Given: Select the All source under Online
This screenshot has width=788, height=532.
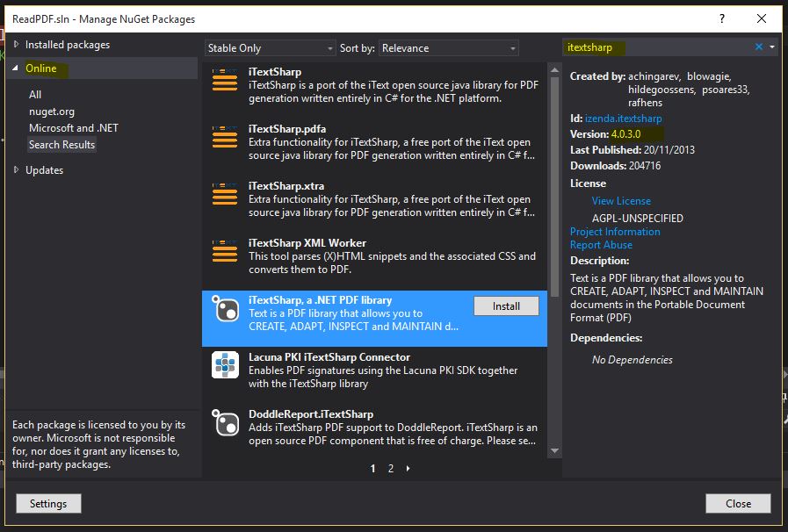Looking at the screenshot, I should [x=35, y=95].
